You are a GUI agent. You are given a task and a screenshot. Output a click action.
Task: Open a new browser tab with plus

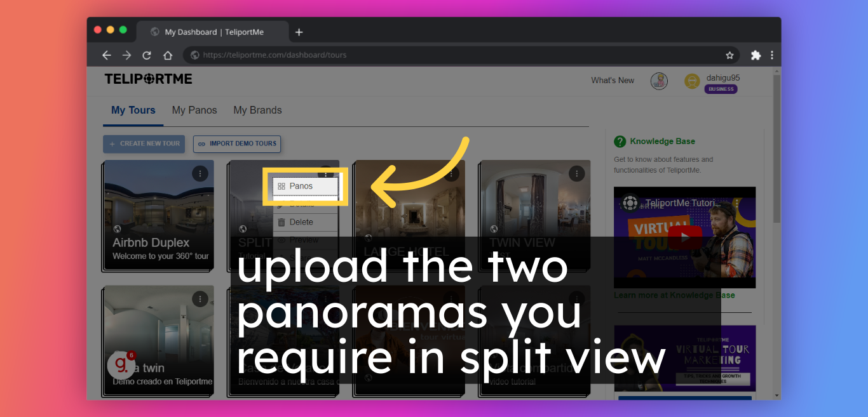pyautogui.click(x=299, y=32)
